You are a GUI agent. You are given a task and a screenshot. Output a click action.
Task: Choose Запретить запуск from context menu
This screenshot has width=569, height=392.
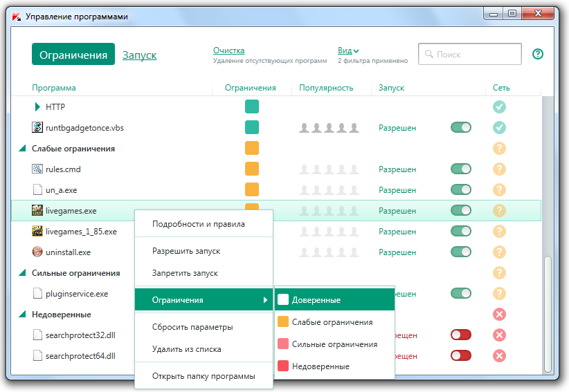204,273
